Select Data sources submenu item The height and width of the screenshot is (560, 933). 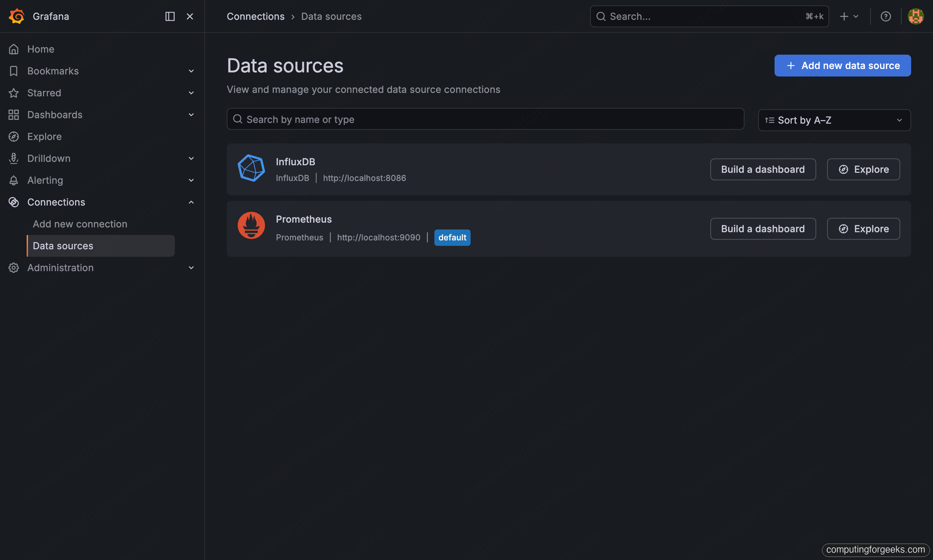tap(101, 246)
